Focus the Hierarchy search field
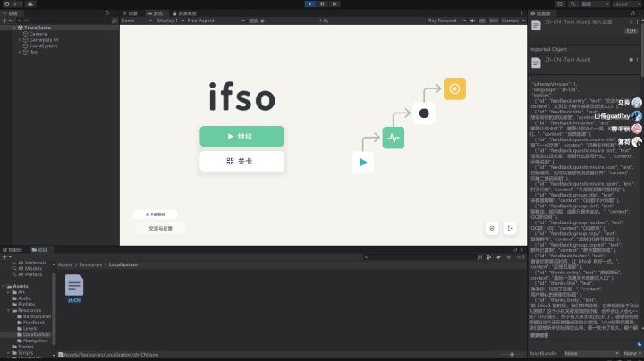The height and width of the screenshot is (361, 644). pyautogui.click(x=65, y=21)
